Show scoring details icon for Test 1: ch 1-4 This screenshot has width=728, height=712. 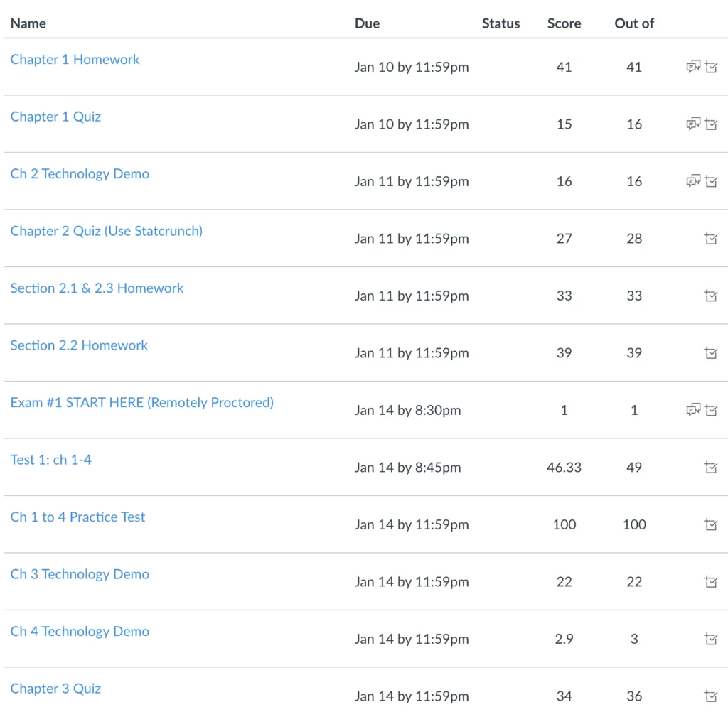711,467
